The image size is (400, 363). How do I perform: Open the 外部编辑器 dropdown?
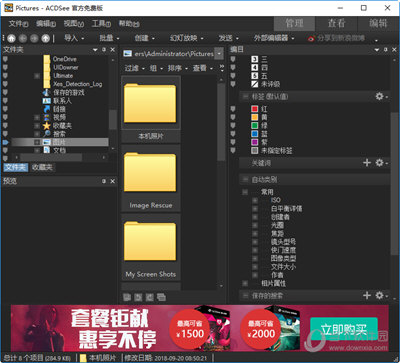click(274, 38)
